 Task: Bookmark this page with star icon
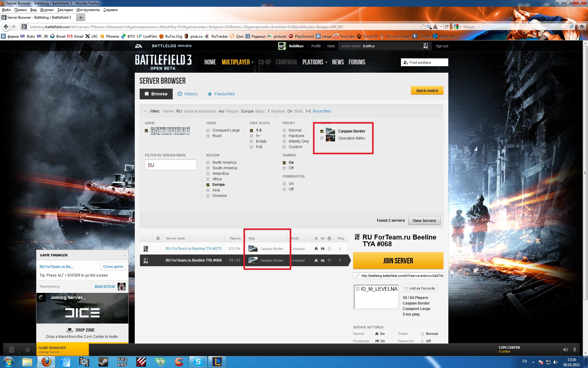(x=423, y=27)
